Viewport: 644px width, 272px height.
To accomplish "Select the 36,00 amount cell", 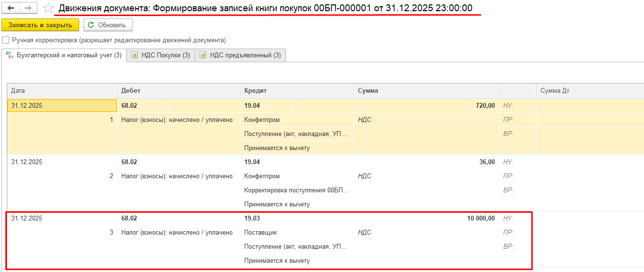I will (x=426, y=162).
